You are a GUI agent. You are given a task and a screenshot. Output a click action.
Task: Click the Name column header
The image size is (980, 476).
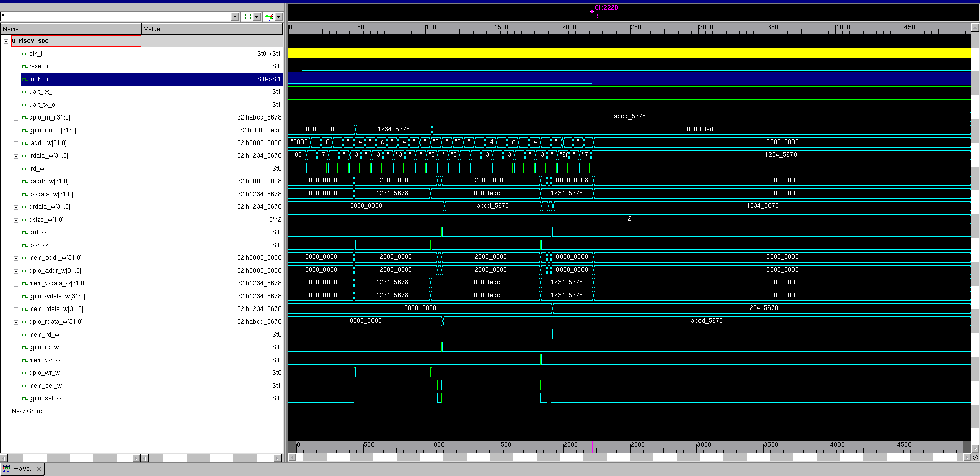point(71,29)
